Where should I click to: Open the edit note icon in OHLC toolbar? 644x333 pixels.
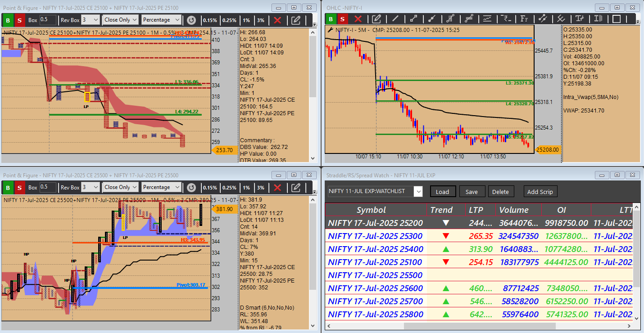376,19
